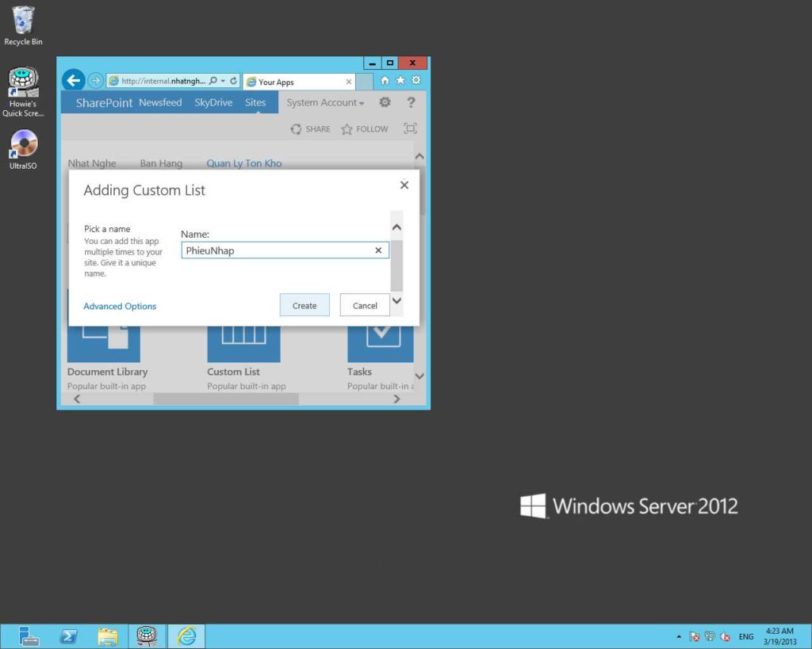Select the Custom List app tile

click(x=243, y=344)
